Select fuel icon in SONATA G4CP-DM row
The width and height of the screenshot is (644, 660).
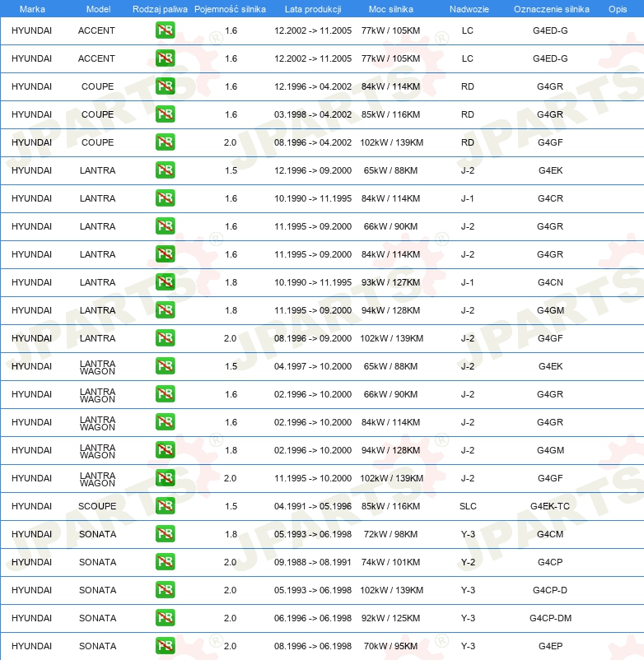(x=165, y=618)
